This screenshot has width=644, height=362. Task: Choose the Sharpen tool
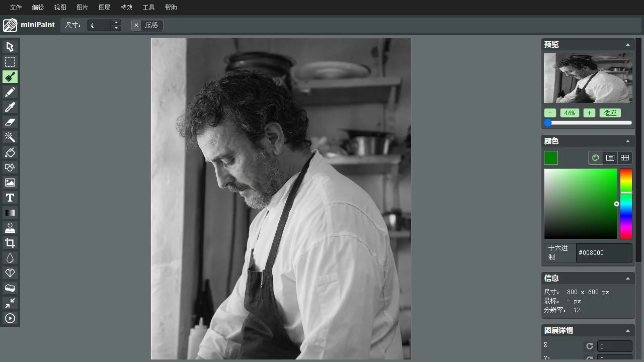10,273
